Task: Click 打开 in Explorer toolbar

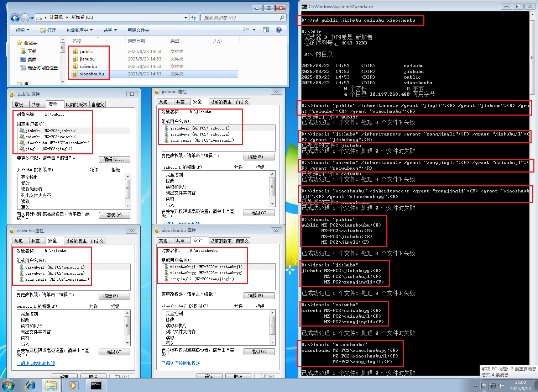Action: (x=48, y=30)
